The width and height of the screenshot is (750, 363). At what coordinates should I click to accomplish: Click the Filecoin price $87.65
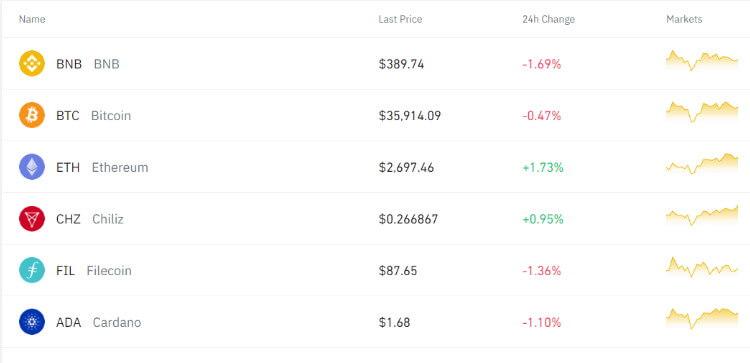398,271
